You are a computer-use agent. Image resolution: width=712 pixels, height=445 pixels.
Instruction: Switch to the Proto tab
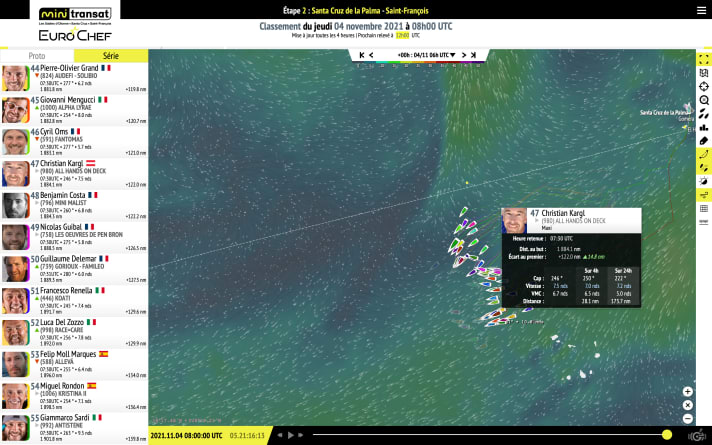coord(37,57)
